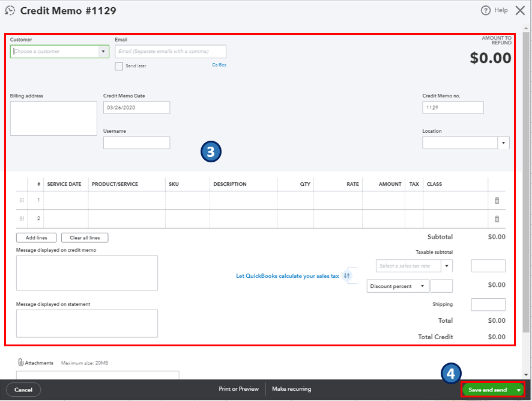The width and height of the screenshot is (532, 401).
Task: Click Message displayed on credit memo box
Action: point(87,273)
